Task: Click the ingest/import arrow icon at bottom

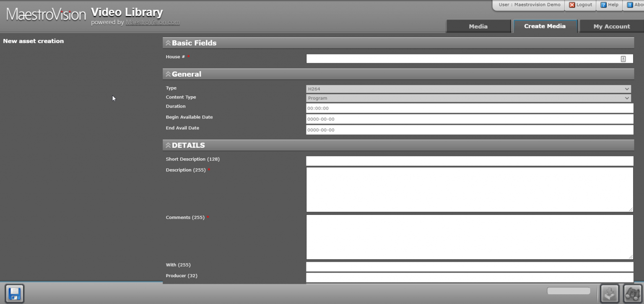Action: [x=610, y=293]
